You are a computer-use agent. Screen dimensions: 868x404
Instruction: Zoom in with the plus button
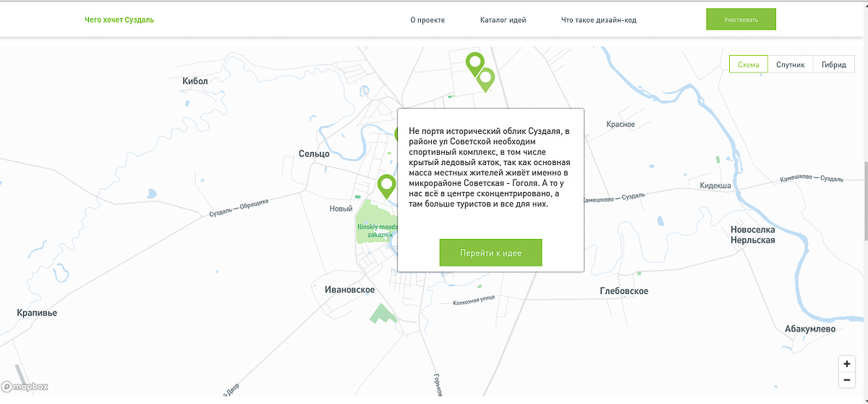coord(847,364)
